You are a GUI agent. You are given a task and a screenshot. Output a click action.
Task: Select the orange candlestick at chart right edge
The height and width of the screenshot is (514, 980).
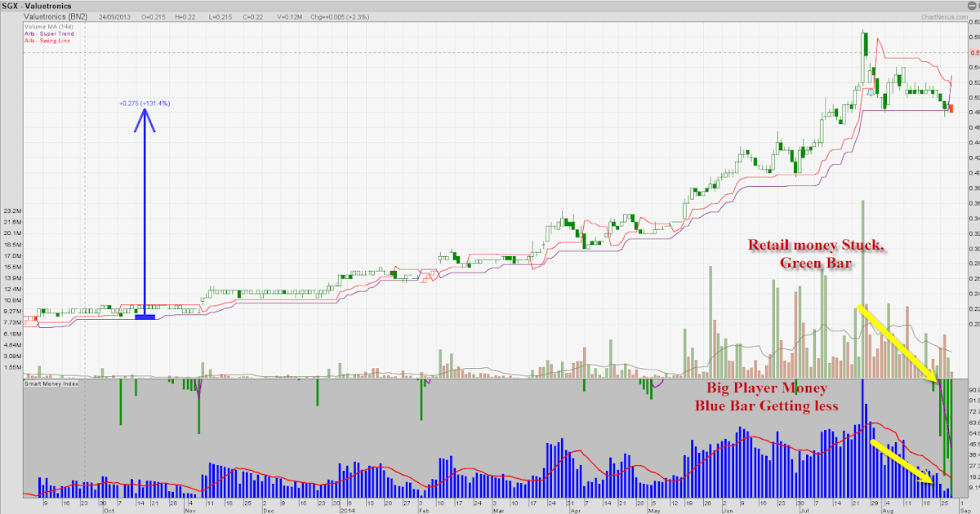951,109
